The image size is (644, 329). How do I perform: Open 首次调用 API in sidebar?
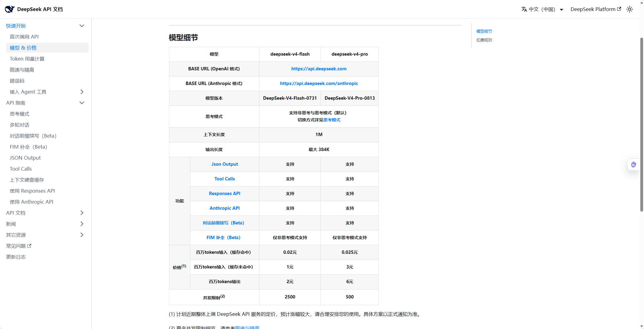[47, 37]
